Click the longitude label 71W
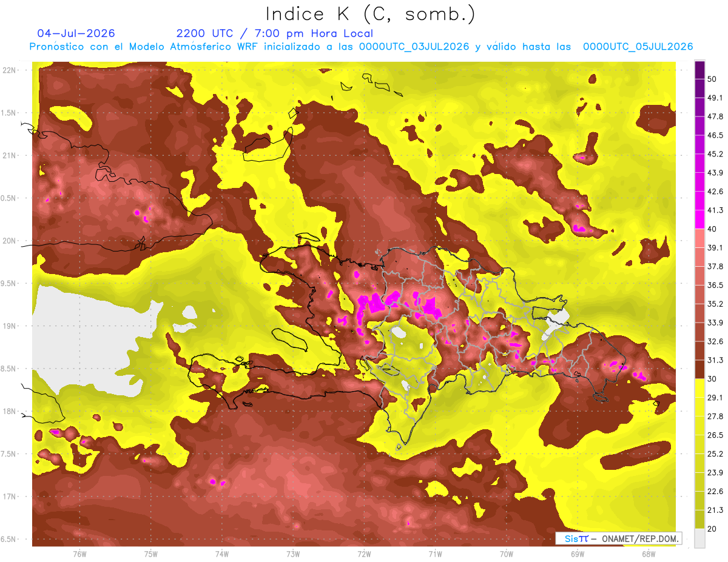The height and width of the screenshot is (562, 728). coord(435,554)
